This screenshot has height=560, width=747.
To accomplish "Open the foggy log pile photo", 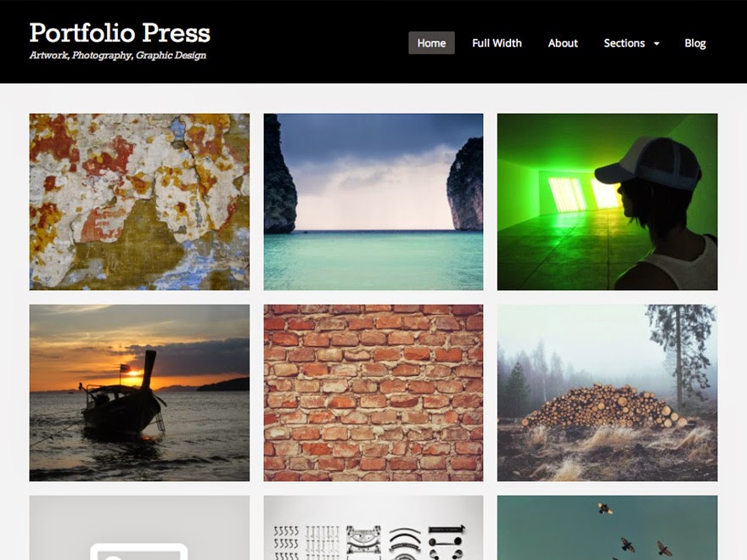I will [607, 393].
